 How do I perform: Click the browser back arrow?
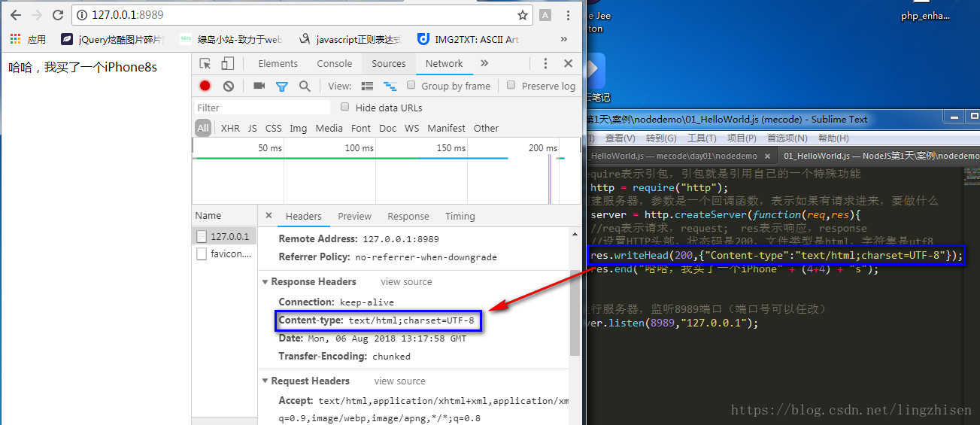click(15, 15)
